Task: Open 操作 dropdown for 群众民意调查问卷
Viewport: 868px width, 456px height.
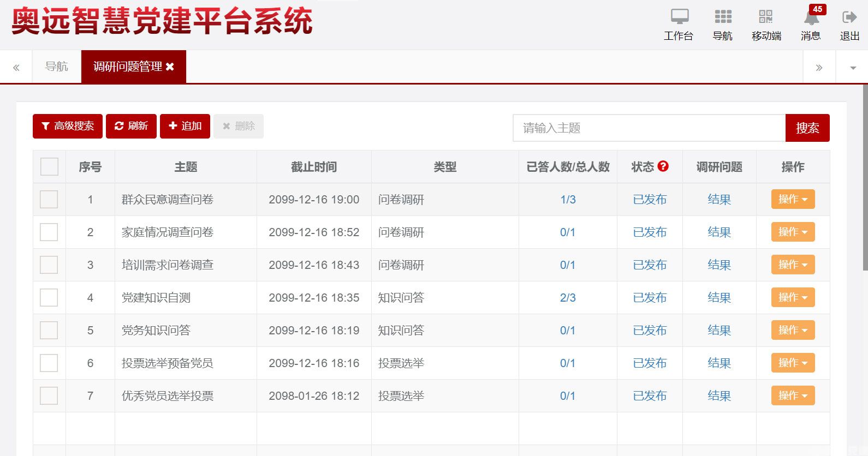Action: (x=793, y=199)
